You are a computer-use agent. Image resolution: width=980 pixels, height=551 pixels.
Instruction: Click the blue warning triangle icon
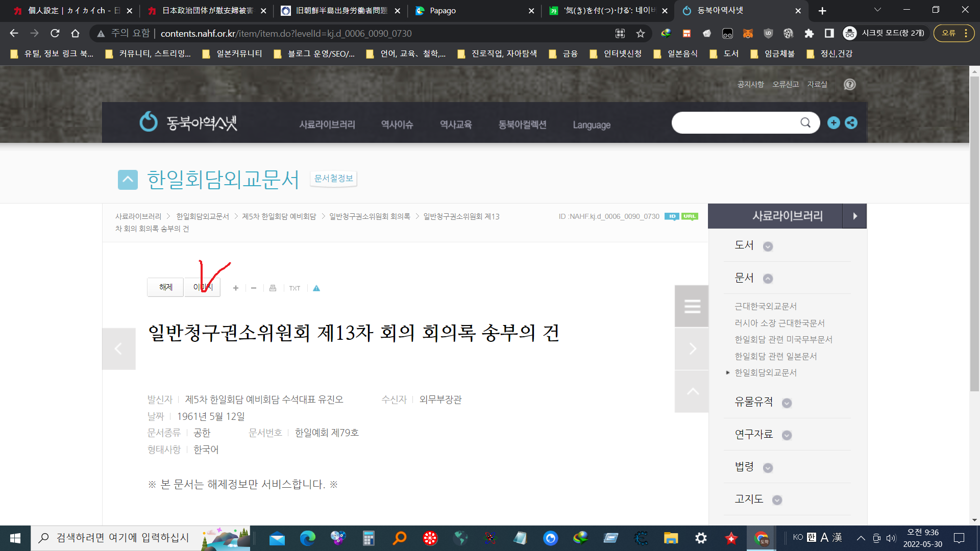[x=316, y=288]
